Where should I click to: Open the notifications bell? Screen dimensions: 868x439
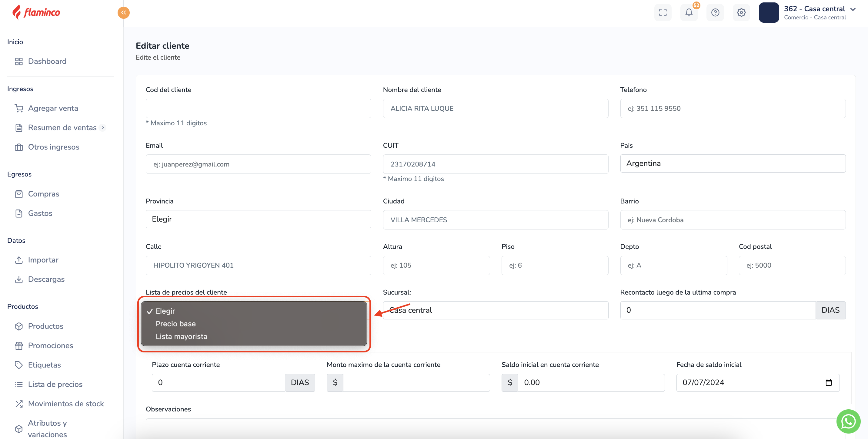(689, 12)
